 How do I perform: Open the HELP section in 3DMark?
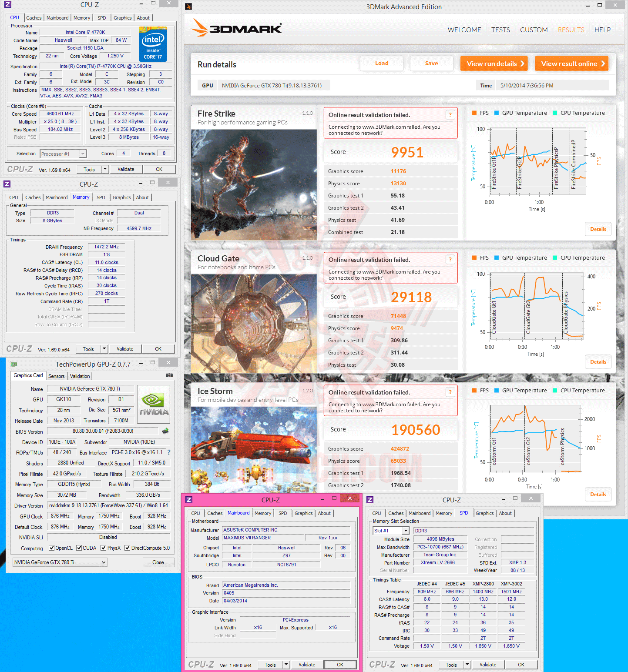(602, 30)
